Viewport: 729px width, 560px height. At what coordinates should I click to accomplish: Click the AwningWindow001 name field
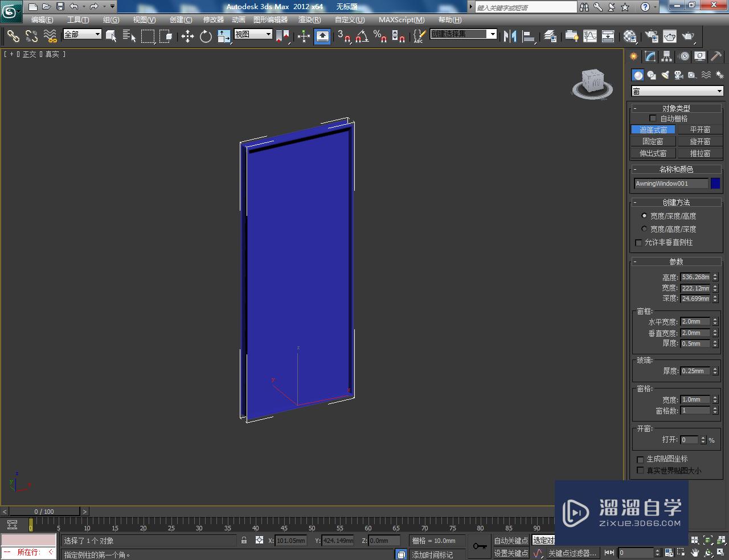tap(671, 183)
